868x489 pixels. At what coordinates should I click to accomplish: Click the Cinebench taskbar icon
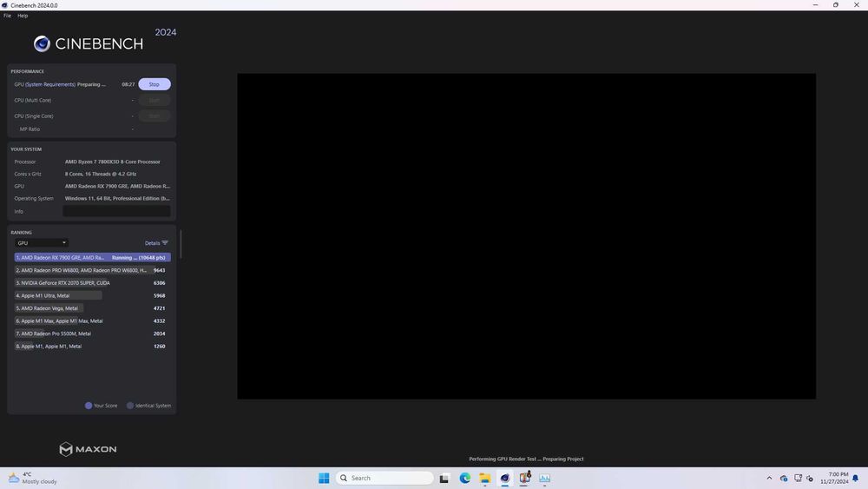(x=505, y=478)
